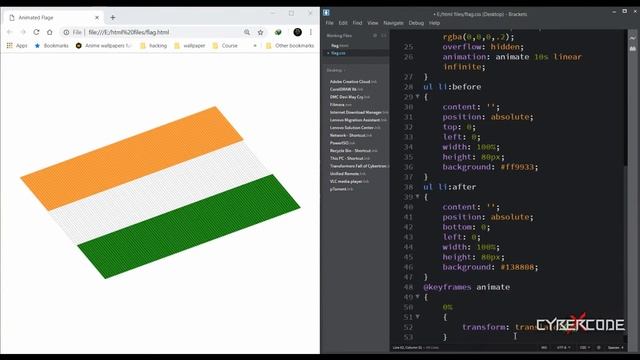Open the Help menu in Brackets
This screenshot has height=360, width=640.
tap(434, 23)
